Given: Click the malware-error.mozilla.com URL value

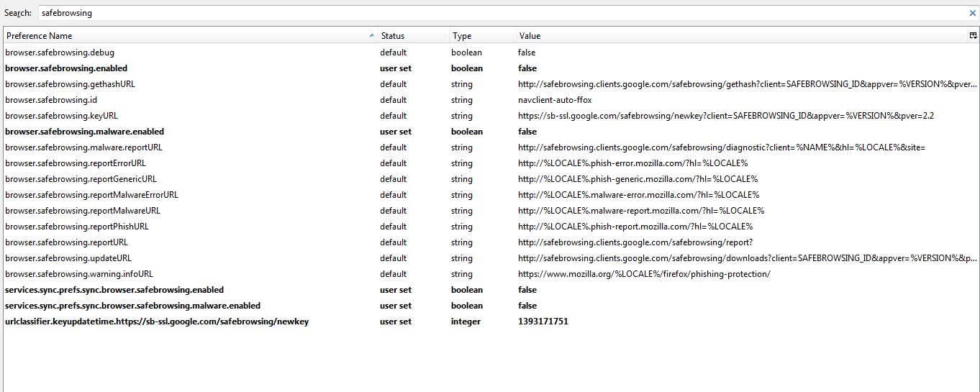Looking at the screenshot, I should pos(639,195).
